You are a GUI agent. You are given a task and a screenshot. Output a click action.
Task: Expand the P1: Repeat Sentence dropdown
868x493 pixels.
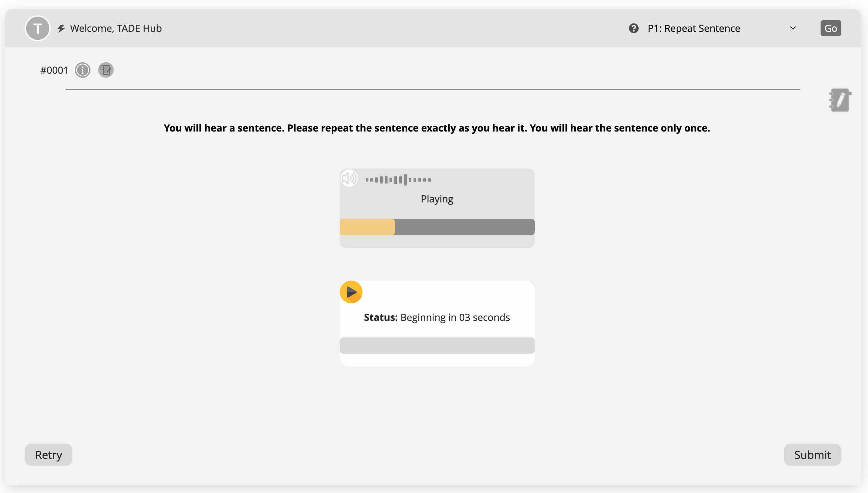point(721,29)
